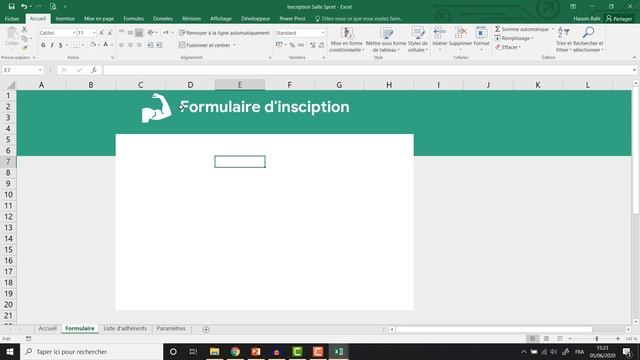
Task: Open File Explorer from the taskbar
Action: (214, 351)
